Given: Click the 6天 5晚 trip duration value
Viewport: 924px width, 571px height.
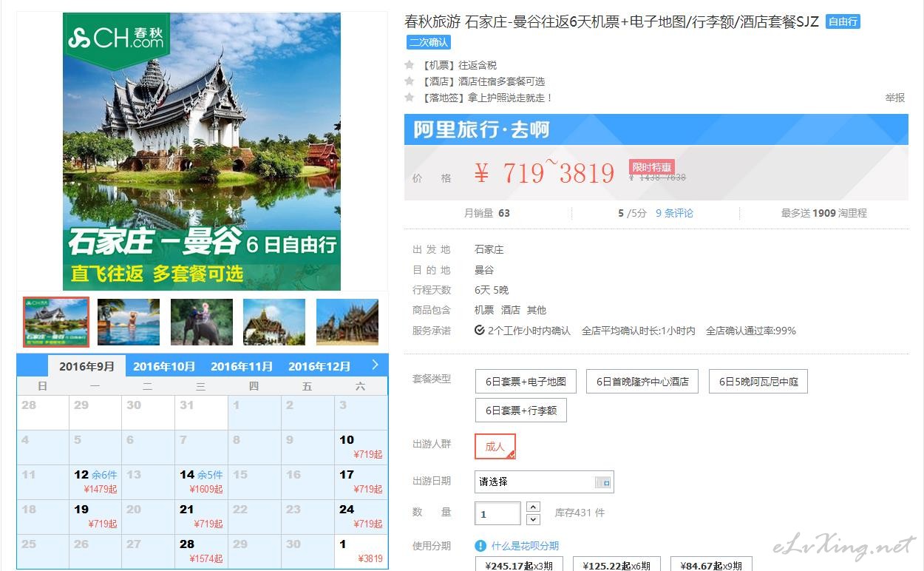Looking at the screenshot, I should coord(492,290).
